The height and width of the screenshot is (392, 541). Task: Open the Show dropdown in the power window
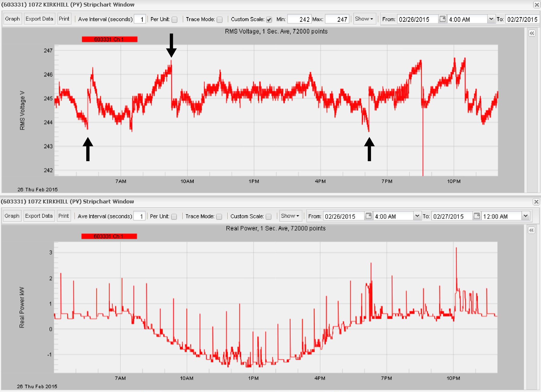(x=290, y=216)
